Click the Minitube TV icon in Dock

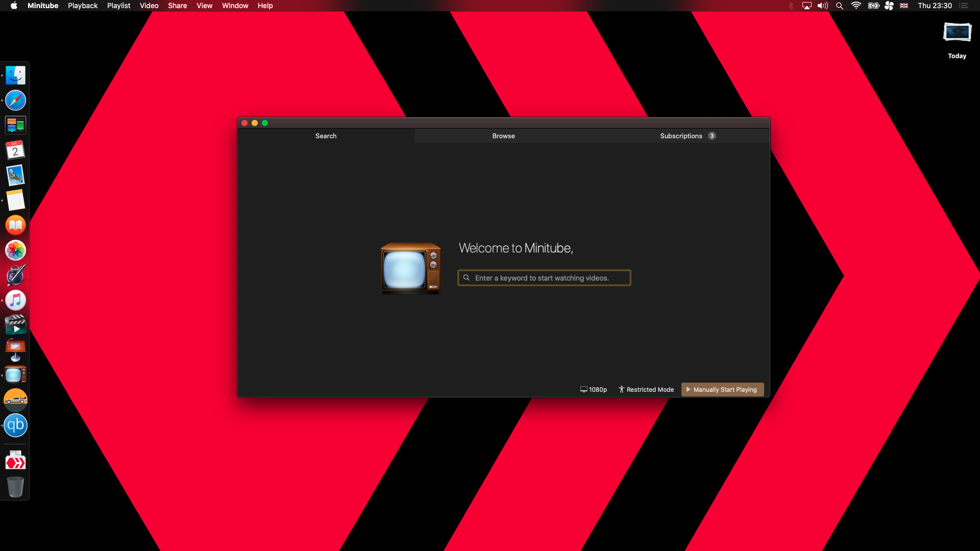[x=15, y=375]
